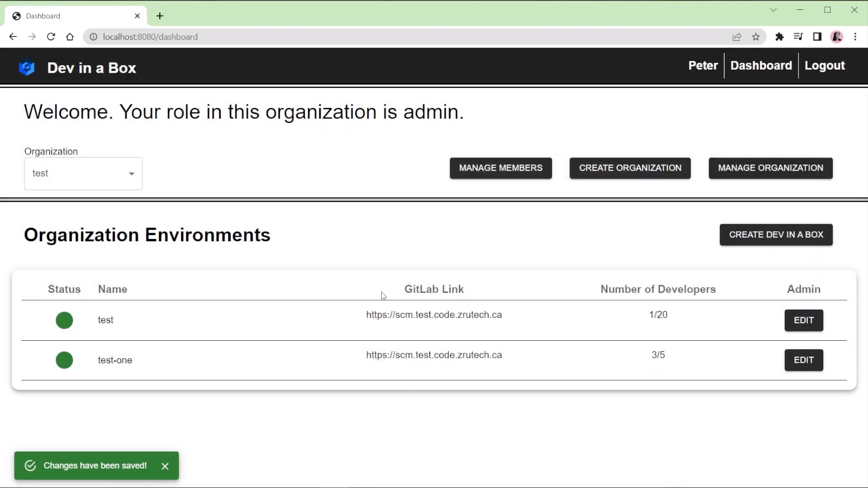
Task: Reload the dashboard page
Action: coord(51,37)
